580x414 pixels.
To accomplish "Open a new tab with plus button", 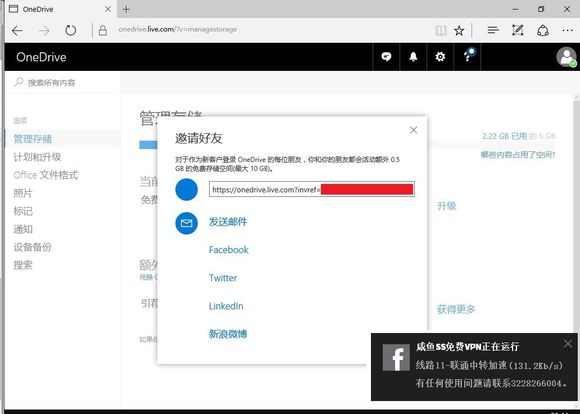I will 127,9.
